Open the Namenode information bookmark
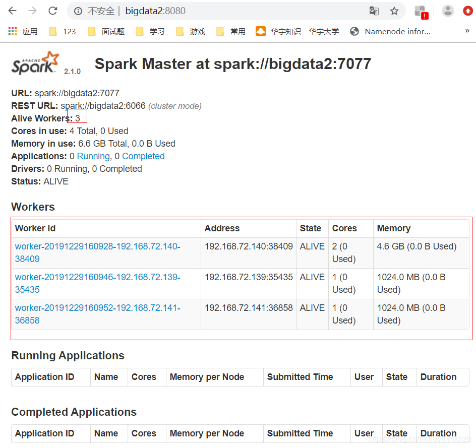The image size is (476, 448). point(390,32)
